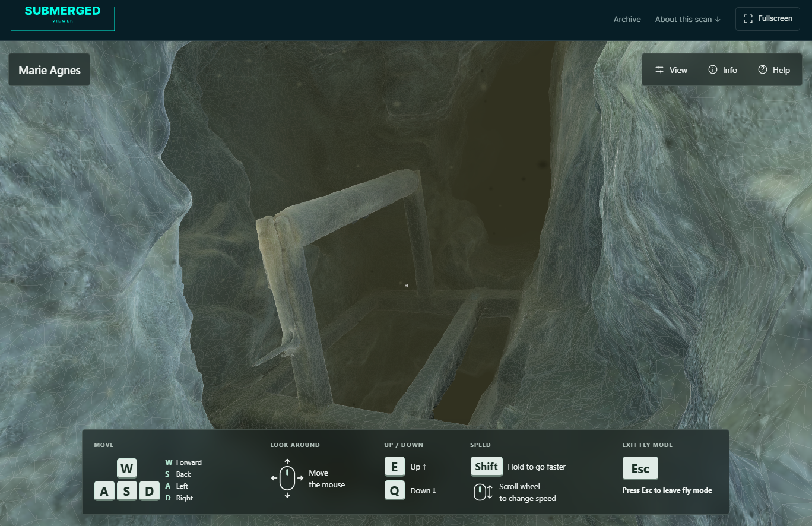Click the Shift key icon
The height and width of the screenshot is (526, 812).
(487, 467)
